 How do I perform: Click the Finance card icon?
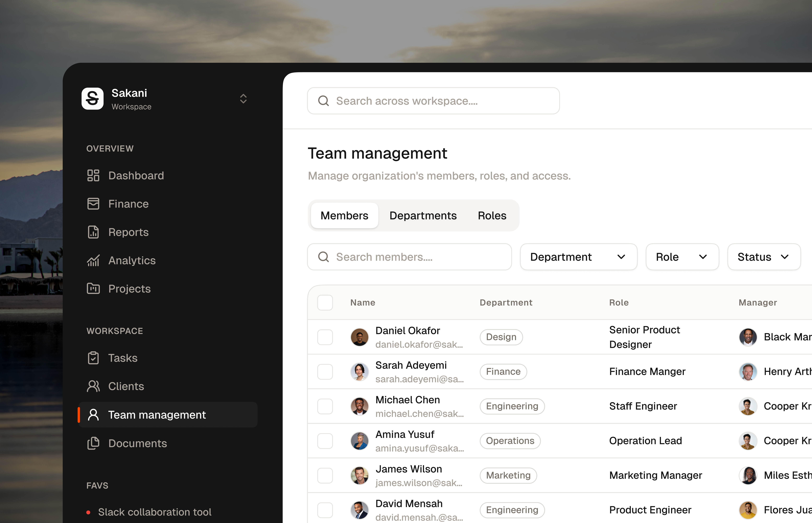93,204
